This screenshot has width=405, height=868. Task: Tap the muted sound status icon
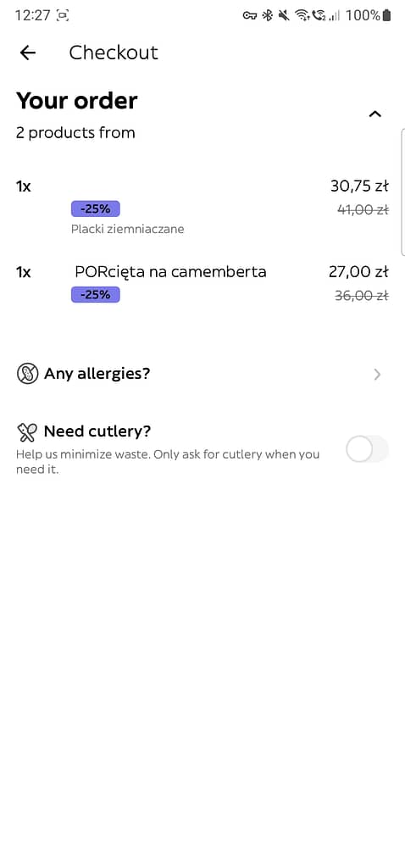click(285, 15)
